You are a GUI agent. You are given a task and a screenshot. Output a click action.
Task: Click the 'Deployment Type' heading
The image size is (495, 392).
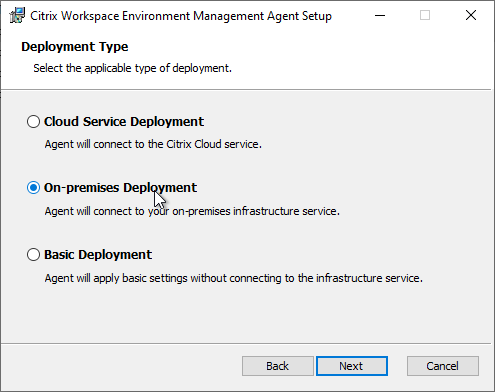(75, 47)
